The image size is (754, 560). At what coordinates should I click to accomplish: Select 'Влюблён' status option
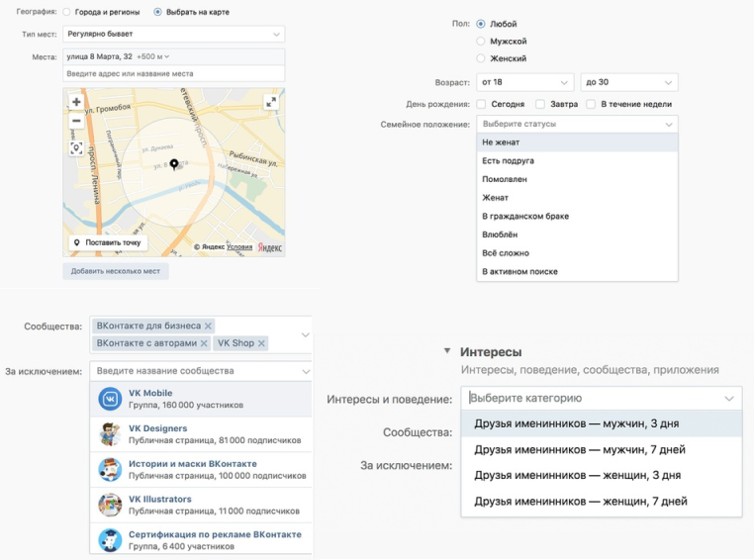click(x=577, y=234)
